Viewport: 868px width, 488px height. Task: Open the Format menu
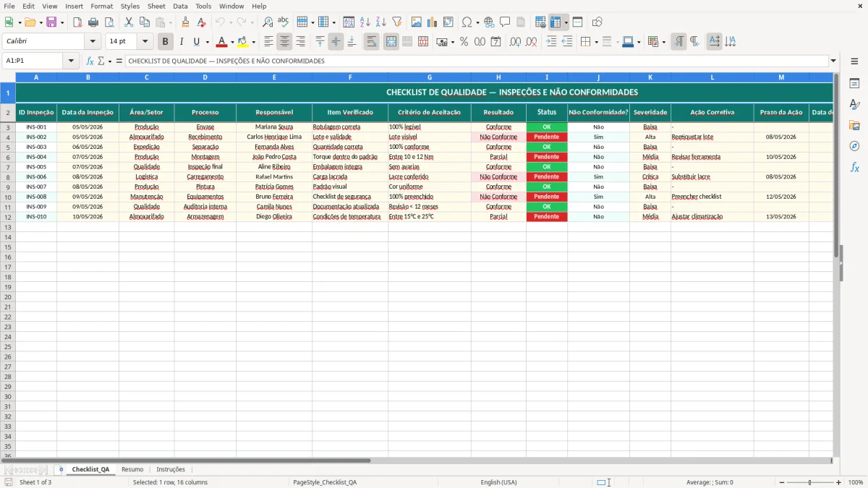tap(101, 6)
